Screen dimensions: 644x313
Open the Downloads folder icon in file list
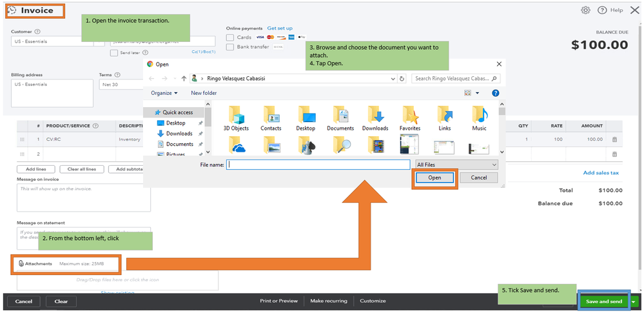click(375, 119)
